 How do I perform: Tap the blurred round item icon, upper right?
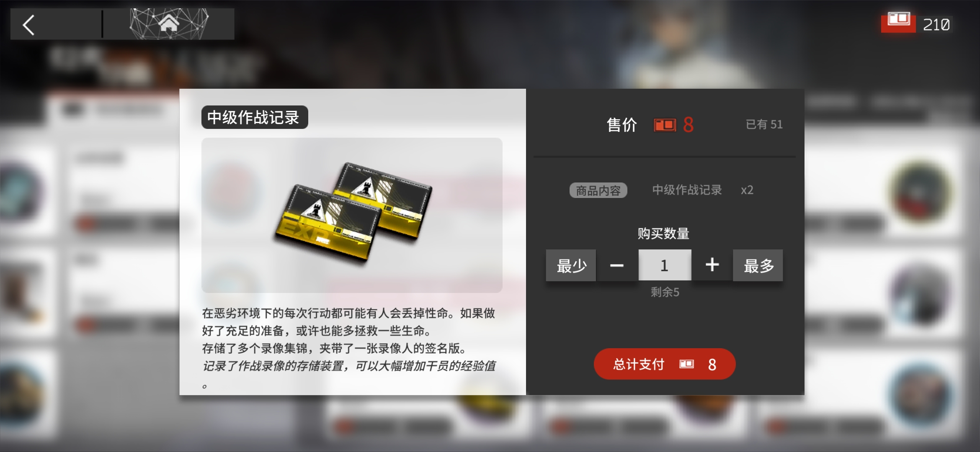click(920, 193)
